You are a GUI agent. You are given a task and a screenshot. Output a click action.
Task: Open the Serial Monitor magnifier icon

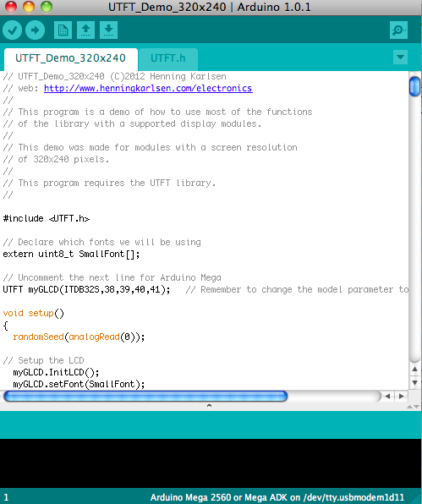coord(398,30)
